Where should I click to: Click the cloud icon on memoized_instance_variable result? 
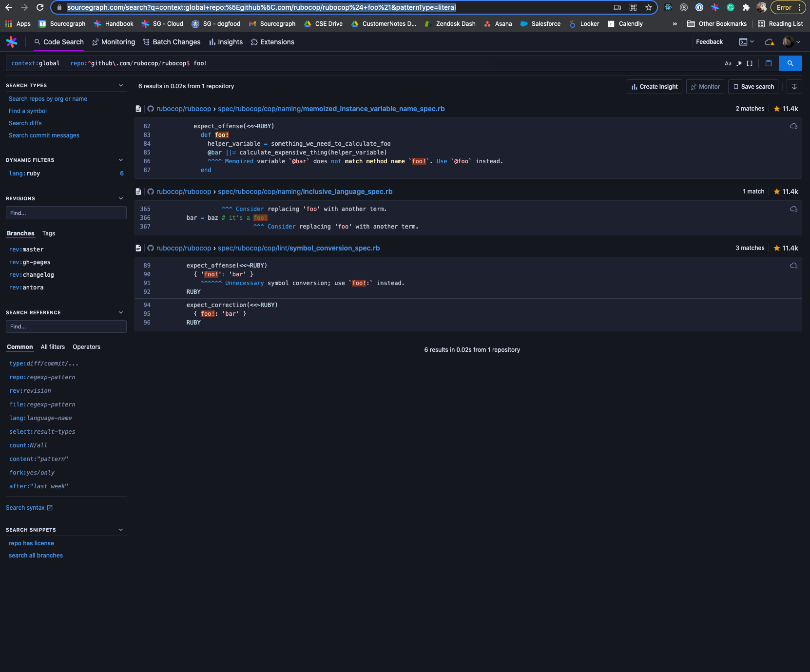point(793,126)
